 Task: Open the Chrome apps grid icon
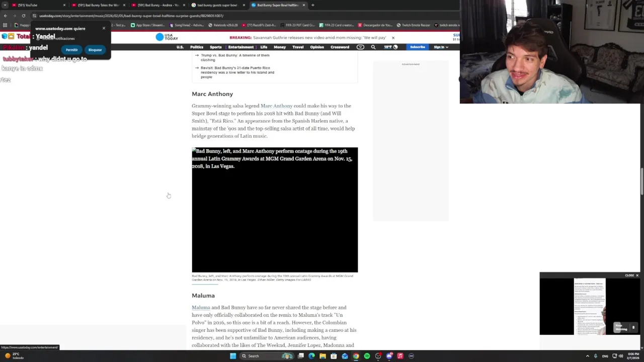coord(5,25)
